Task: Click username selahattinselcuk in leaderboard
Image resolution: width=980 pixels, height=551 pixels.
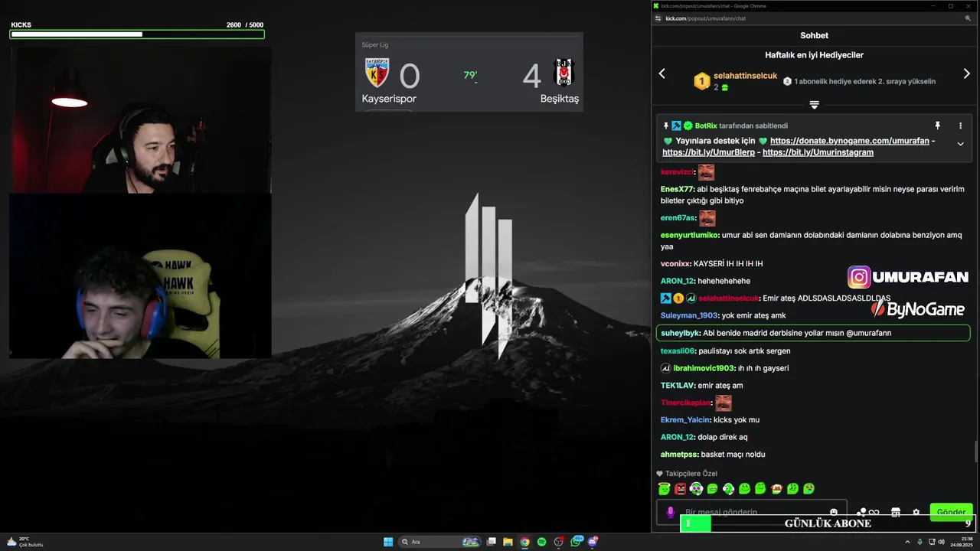Action: (745, 76)
